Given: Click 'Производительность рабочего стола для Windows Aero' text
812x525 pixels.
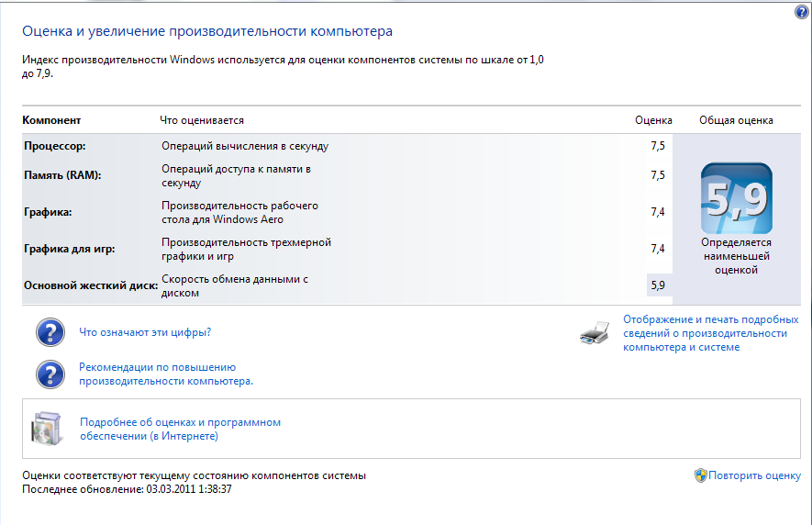Looking at the screenshot, I should pyautogui.click(x=239, y=213).
